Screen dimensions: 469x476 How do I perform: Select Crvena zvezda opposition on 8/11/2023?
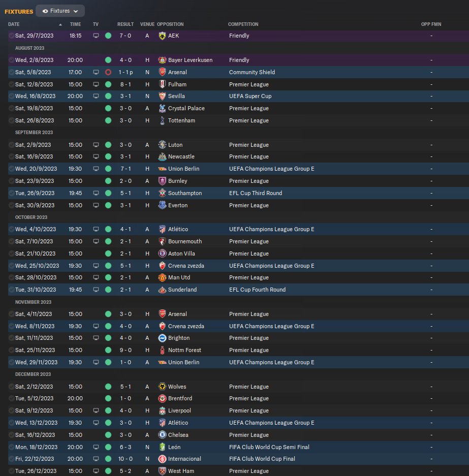pos(186,326)
